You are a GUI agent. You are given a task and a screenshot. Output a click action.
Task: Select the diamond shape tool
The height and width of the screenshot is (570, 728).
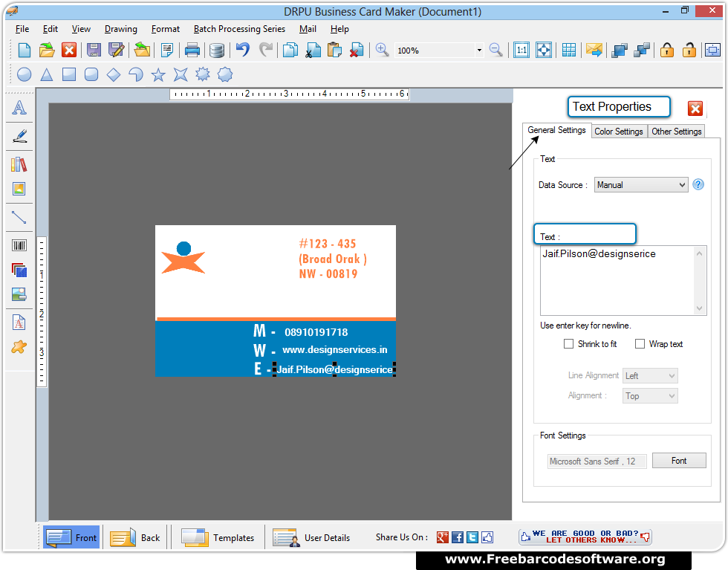114,74
